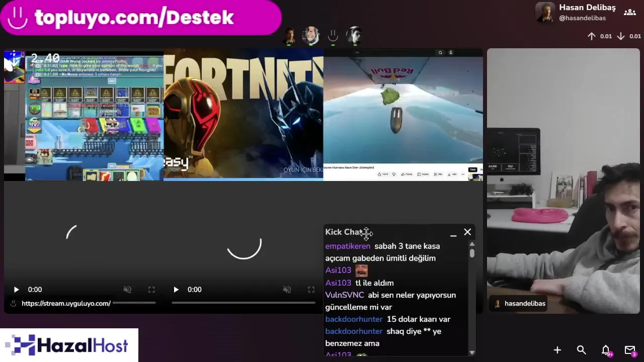Select the first participant avatar in top row
The height and width of the screenshot is (362, 644).
click(289, 36)
